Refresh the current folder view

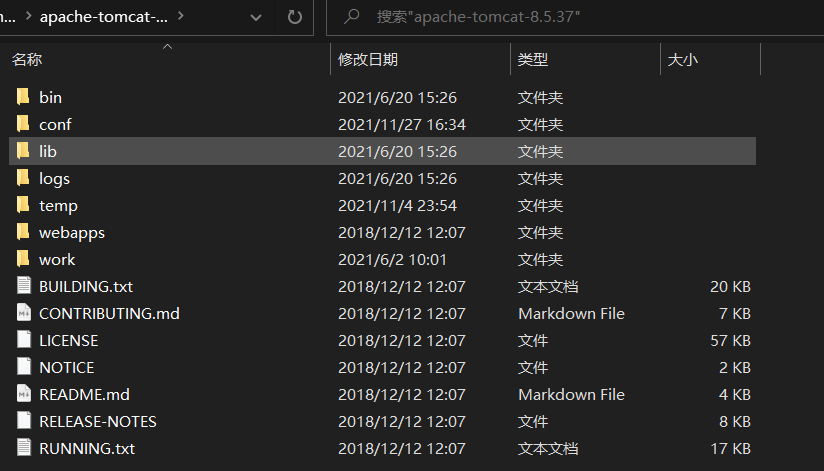[x=294, y=17]
